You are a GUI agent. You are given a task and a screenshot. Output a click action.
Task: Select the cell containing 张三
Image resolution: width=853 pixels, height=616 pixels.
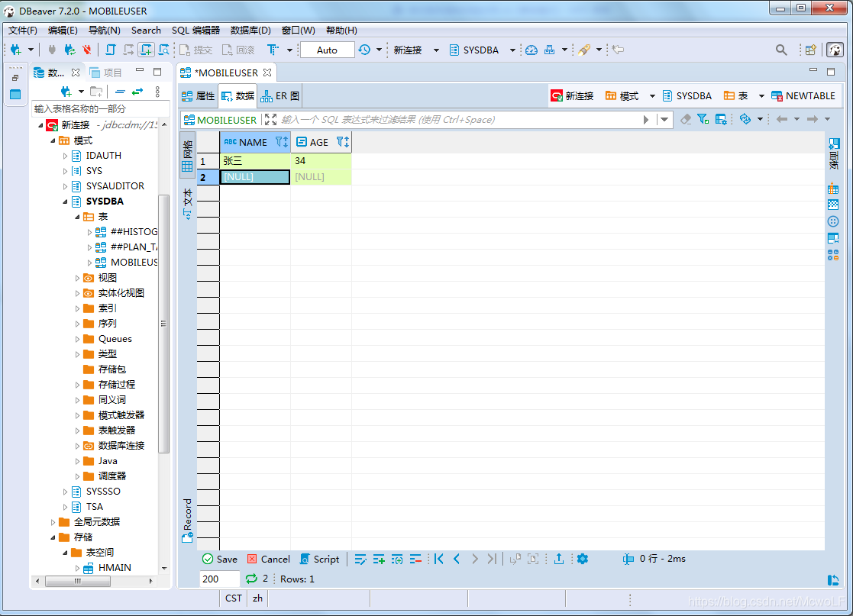(x=255, y=161)
